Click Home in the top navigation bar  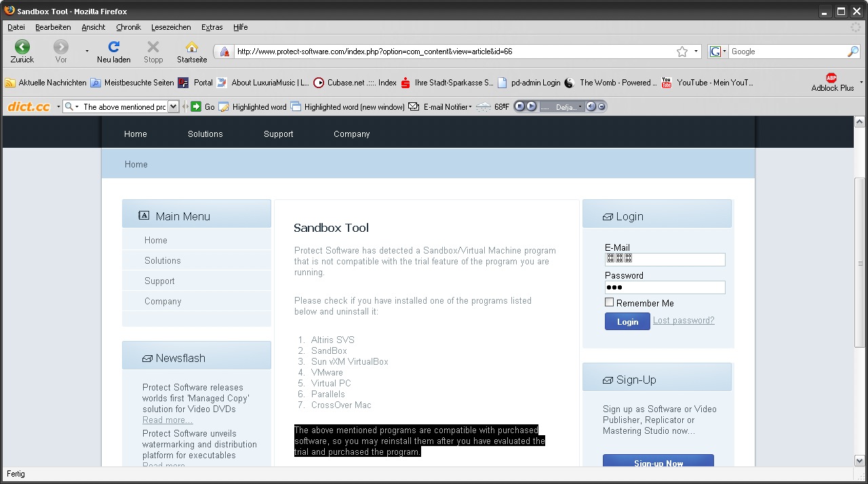click(x=136, y=134)
